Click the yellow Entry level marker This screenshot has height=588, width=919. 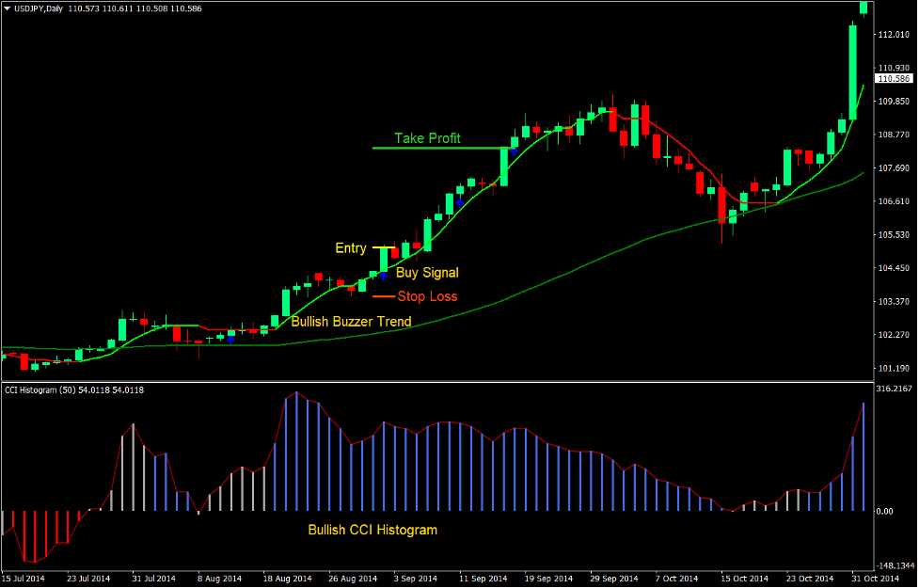click(x=382, y=248)
